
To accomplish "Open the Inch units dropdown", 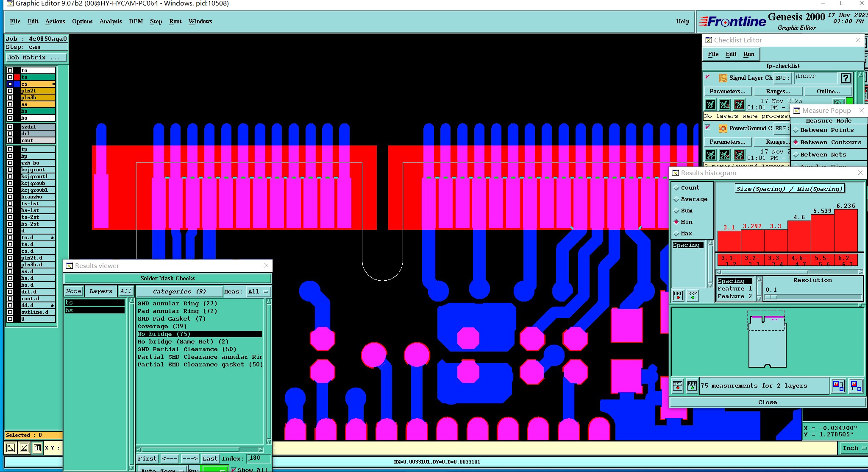I will [853, 448].
